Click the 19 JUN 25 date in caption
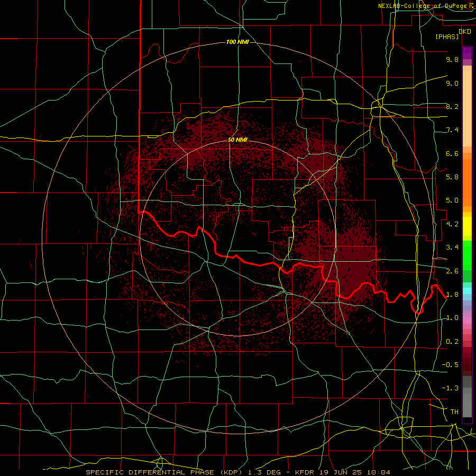The image size is (476, 476). [x=341, y=472]
